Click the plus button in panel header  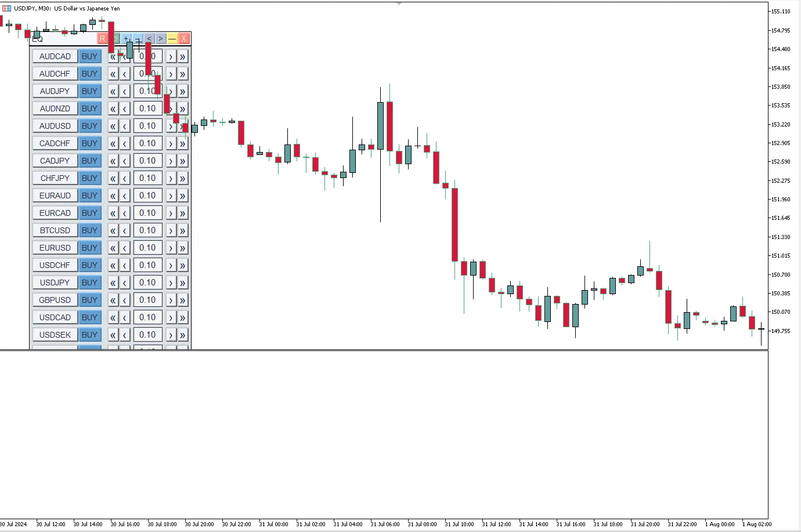(x=126, y=38)
